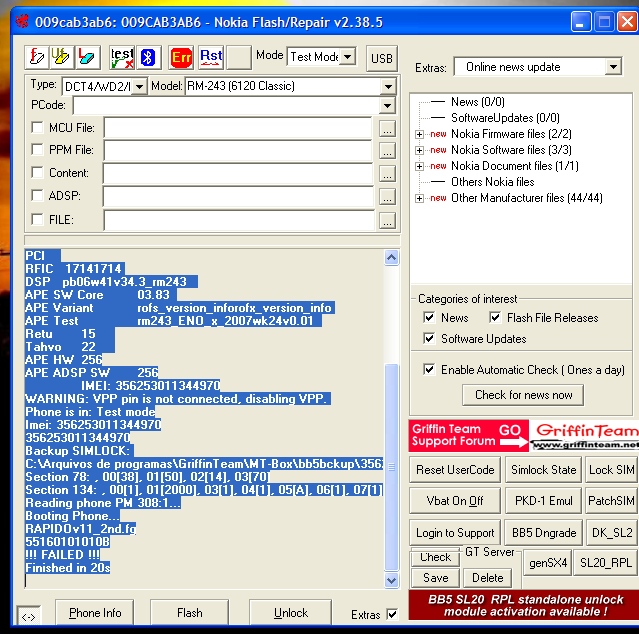Enable the FILE checkbox

[x=37, y=220]
